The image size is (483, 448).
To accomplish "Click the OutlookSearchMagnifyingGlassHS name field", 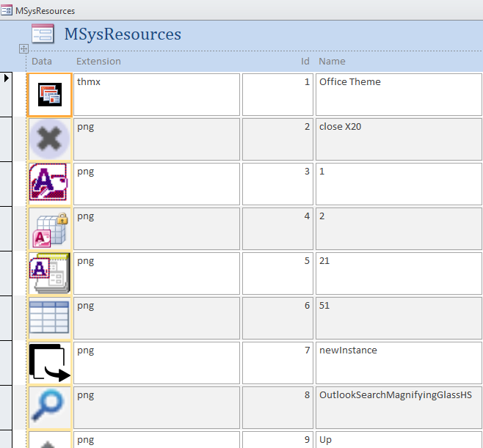I will (x=399, y=408).
